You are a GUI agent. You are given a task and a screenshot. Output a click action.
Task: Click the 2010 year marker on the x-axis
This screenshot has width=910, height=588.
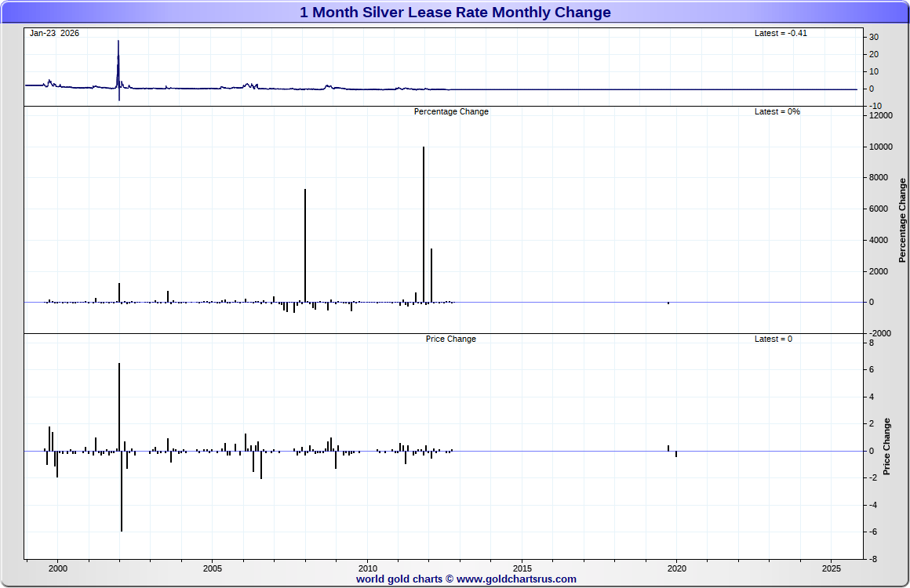click(x=367, y=568)
